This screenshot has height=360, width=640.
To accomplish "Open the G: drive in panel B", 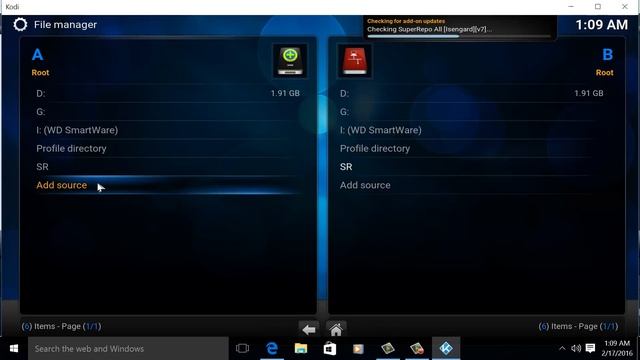I will [x=471, y=112].
